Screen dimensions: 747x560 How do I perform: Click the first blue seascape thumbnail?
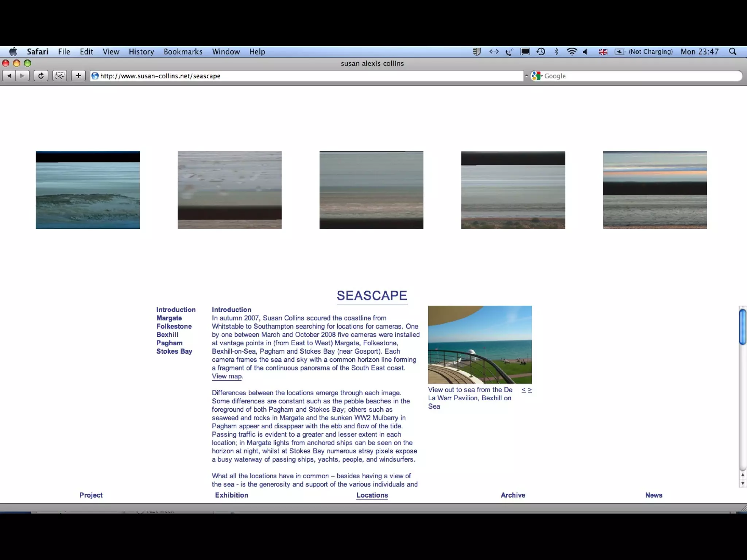(88, 190)
